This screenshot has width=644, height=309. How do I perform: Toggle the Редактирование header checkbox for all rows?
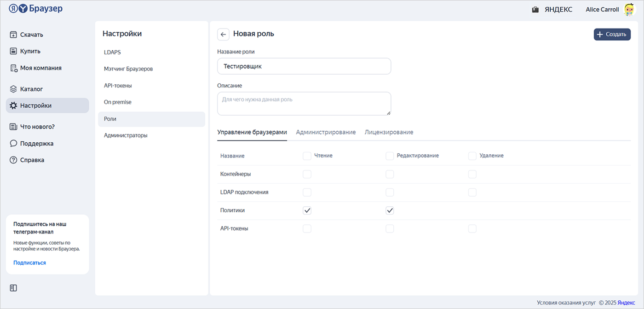coord(390,156)
